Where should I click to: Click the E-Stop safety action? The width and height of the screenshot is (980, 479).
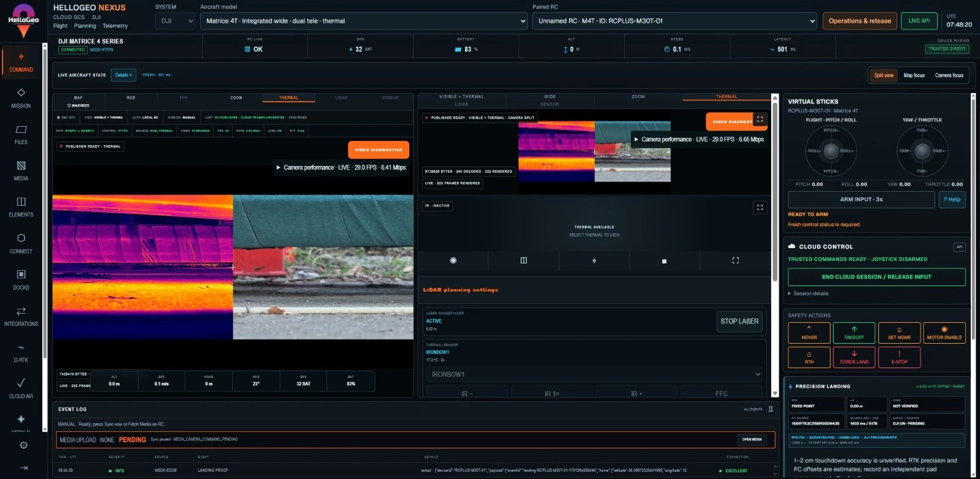pos(899,358)
